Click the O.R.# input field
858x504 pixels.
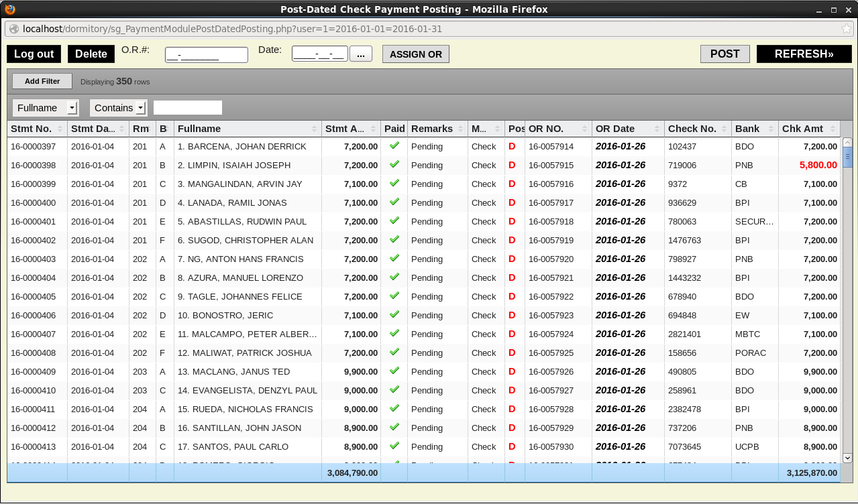pos(207,55)
